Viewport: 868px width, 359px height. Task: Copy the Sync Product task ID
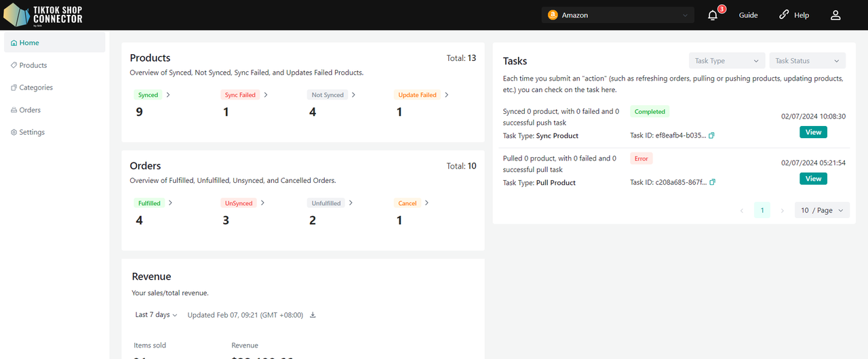point(712,135)
